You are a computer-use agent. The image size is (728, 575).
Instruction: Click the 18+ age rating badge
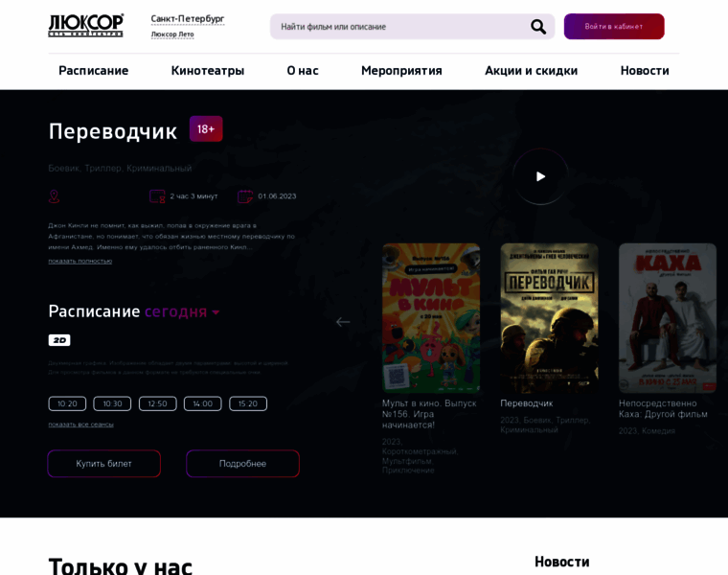point(206,128)
